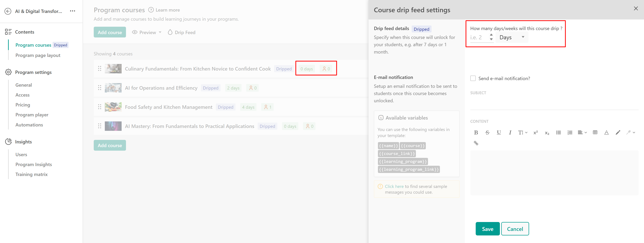
Task: Enable the Send e-mail notification checkbox
Action: click(473, 78)
